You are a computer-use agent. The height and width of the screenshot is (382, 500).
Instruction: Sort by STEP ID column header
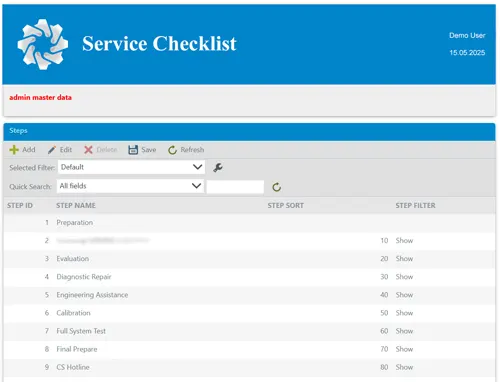20,205
